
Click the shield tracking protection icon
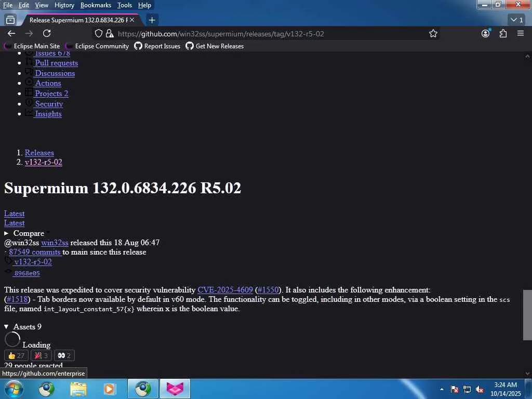coord(98,33)
